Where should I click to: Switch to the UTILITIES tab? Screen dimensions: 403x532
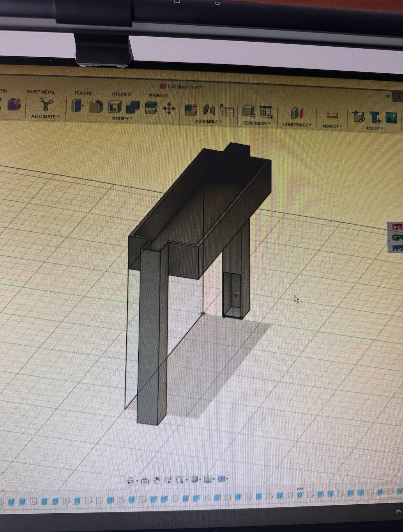click(x=121, y=94)
